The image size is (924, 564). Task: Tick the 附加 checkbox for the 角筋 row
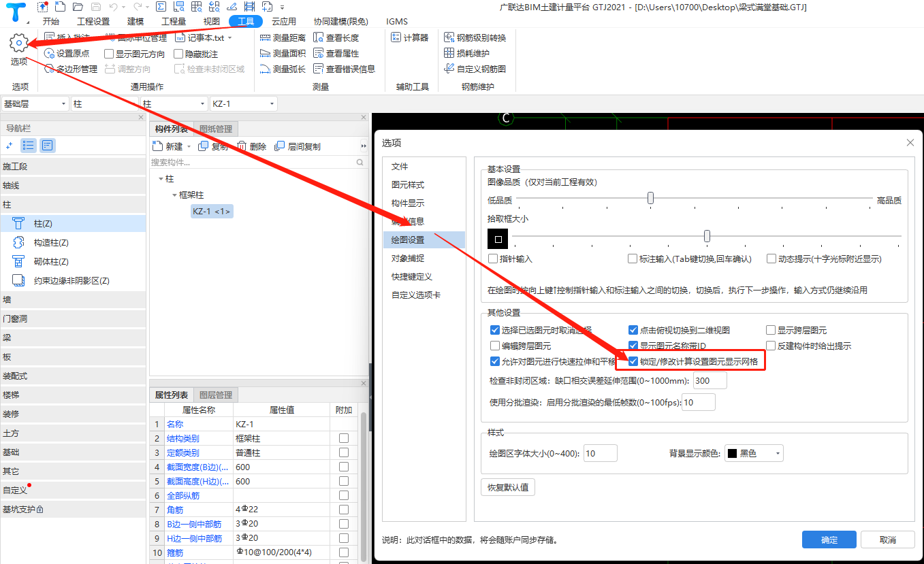click(344, 510)
